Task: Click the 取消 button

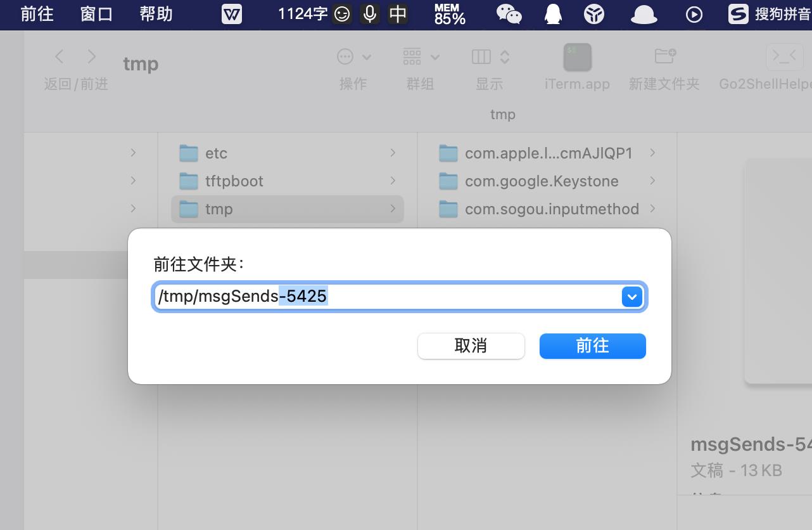Action: (471, 346)
